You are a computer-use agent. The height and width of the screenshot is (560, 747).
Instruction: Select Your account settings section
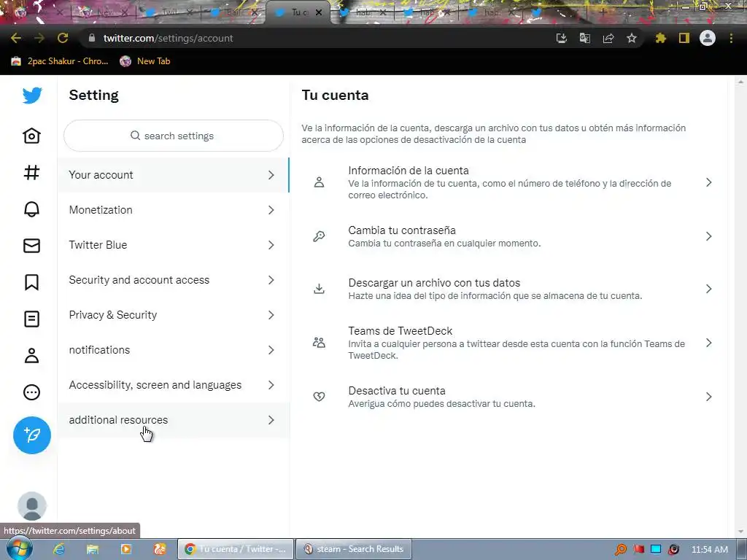click(174, 175)
